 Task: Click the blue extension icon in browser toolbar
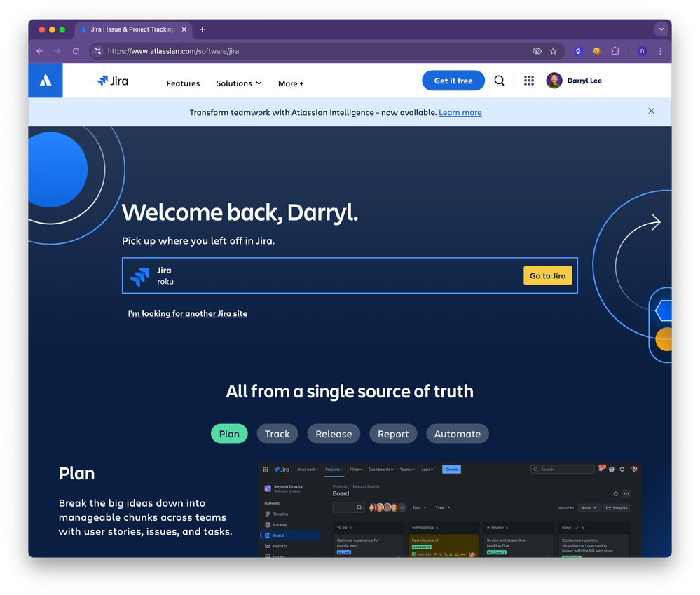click(578, 51)
